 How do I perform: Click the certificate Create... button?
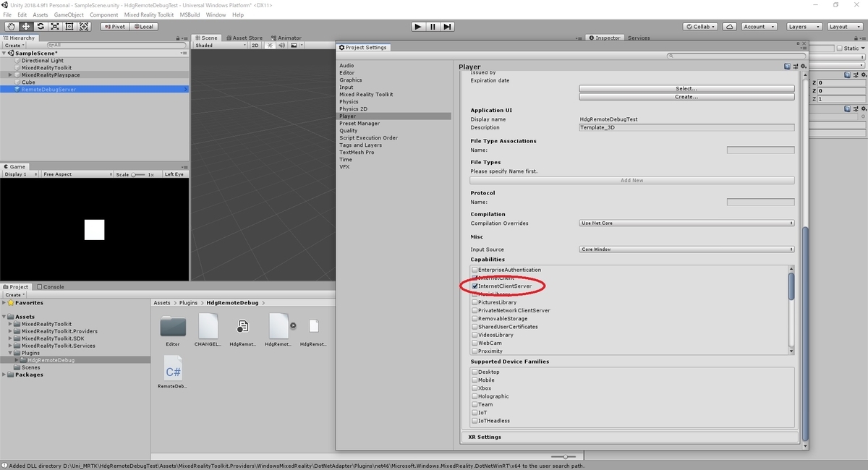[686, 97]
